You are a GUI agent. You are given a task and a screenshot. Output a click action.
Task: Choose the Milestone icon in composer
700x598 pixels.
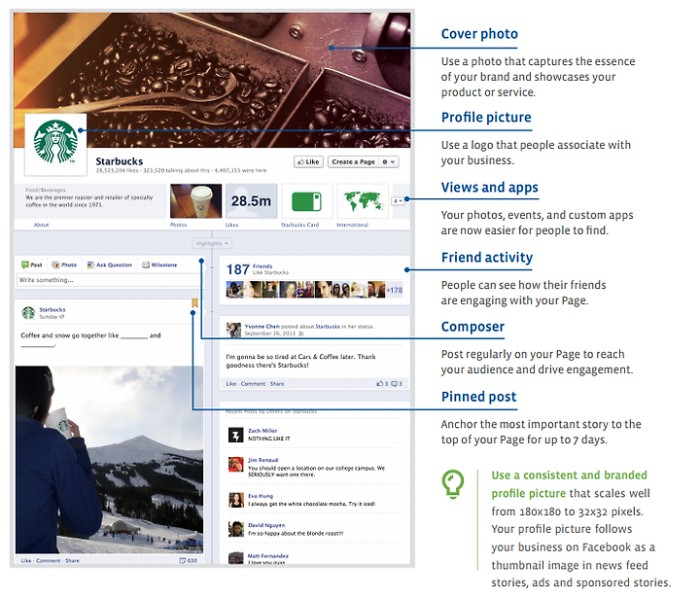click(x=146, y=264)
